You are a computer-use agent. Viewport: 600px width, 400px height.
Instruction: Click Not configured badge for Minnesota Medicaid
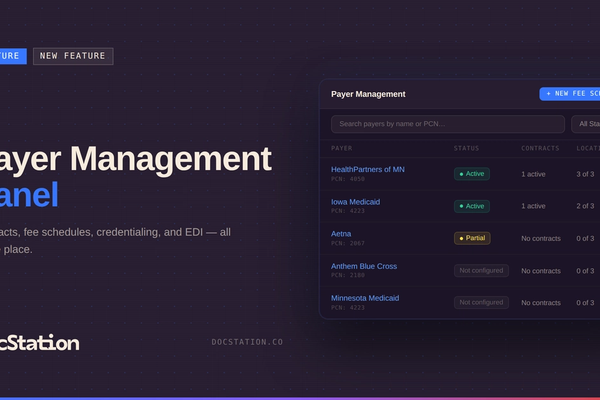(x=481, y=302)
